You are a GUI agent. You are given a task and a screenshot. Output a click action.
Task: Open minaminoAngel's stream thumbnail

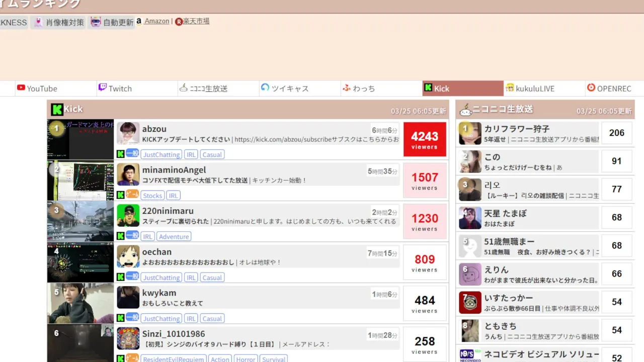tap(80, 181)
